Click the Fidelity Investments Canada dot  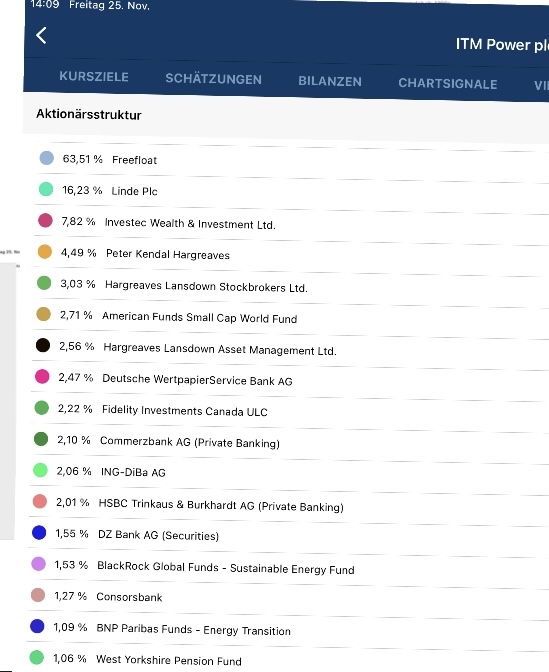pyautogui.click(x=42, y=408)
